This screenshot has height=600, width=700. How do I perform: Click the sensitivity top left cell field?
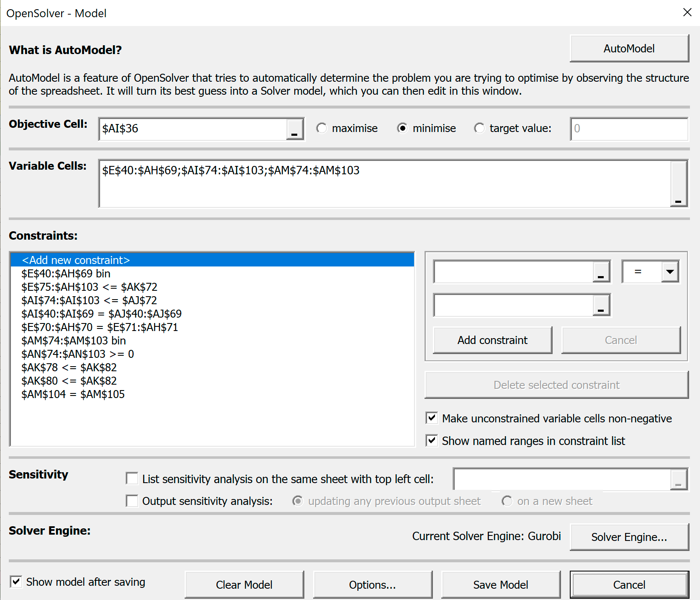pos(562,479)
